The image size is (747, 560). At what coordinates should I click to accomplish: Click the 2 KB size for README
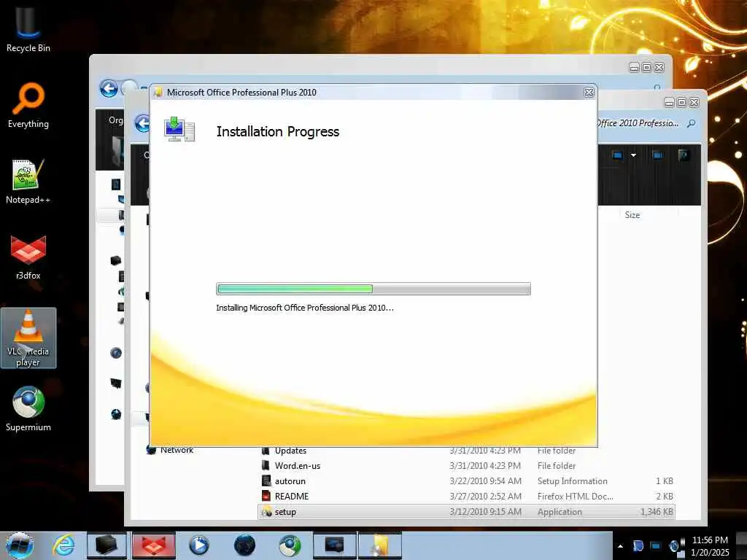click(664, 496)
